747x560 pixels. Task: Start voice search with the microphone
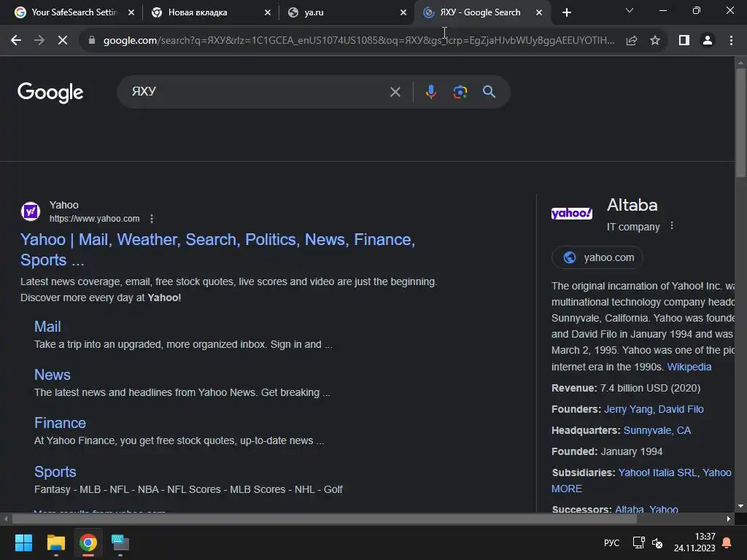(430, 91)
